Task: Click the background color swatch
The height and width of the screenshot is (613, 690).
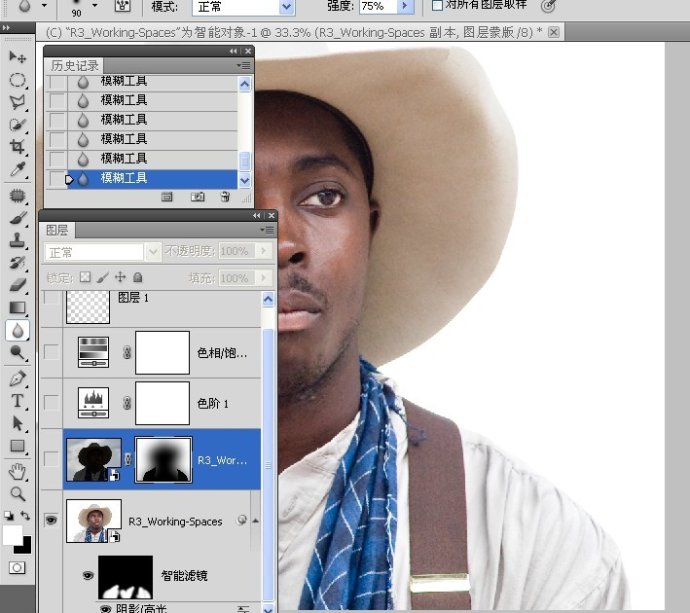Action: coord(24,546)
